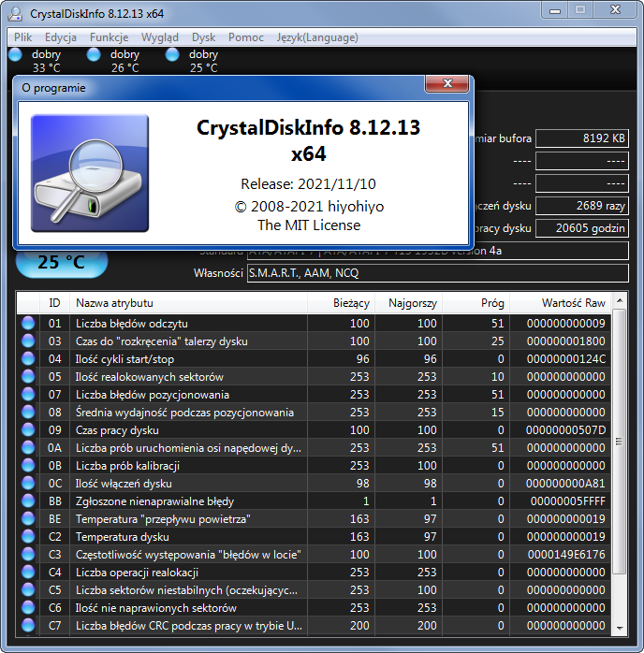Viewport: 644px width, 653px height.
Task: Select the row Temperatura dysku
Action: click(314, 536)
